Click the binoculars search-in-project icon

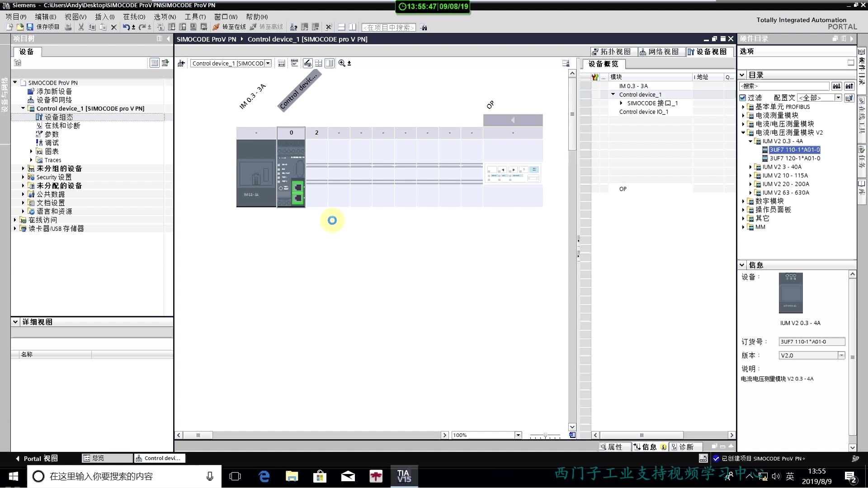coord(424,28)
